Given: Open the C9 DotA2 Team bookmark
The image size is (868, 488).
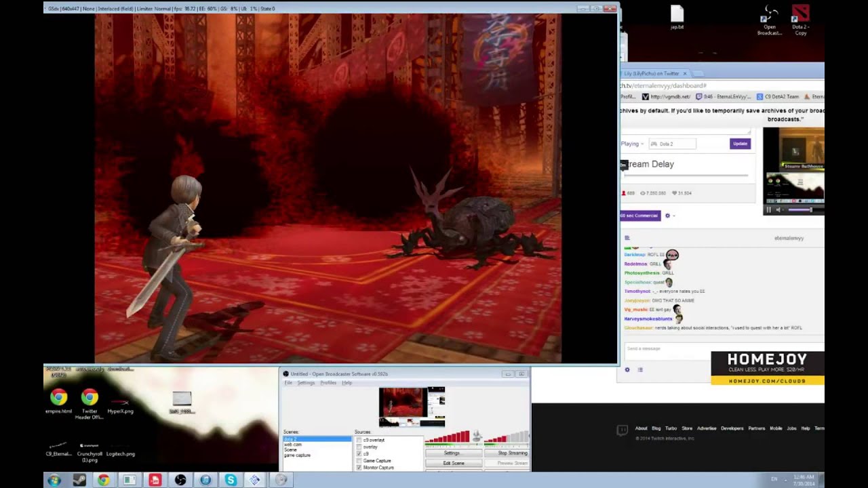Looking at the screenshot, I should click(x=777, y=97).
